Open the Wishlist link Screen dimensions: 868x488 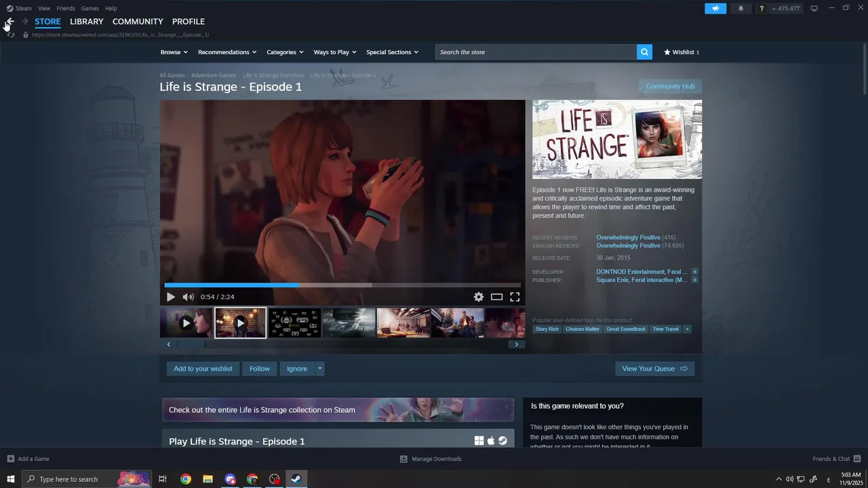(682, 52)
